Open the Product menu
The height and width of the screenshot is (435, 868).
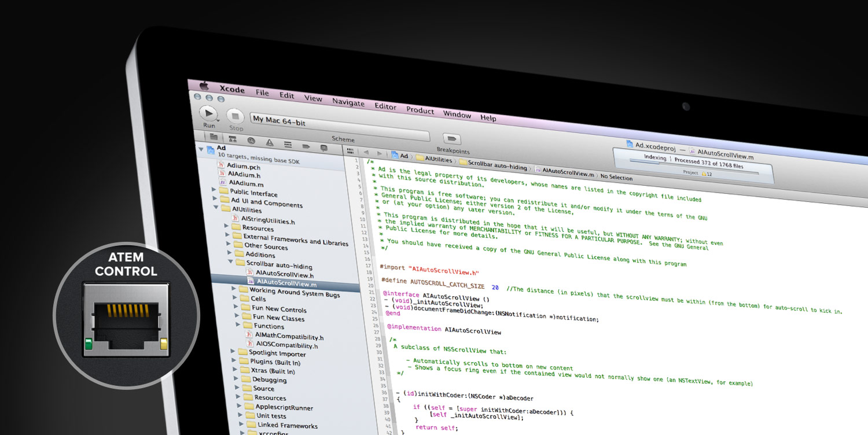point(420,110)
